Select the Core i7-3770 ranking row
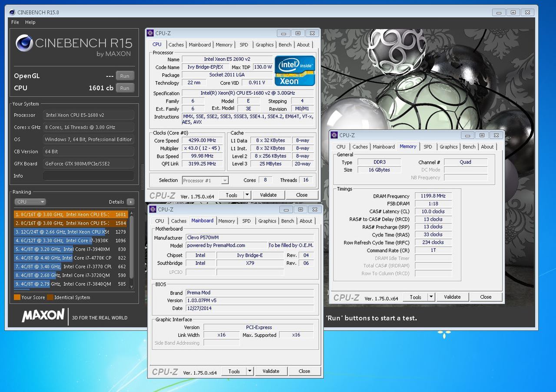Viewport: 556px width, 392px height. click(x=70, y=266)
